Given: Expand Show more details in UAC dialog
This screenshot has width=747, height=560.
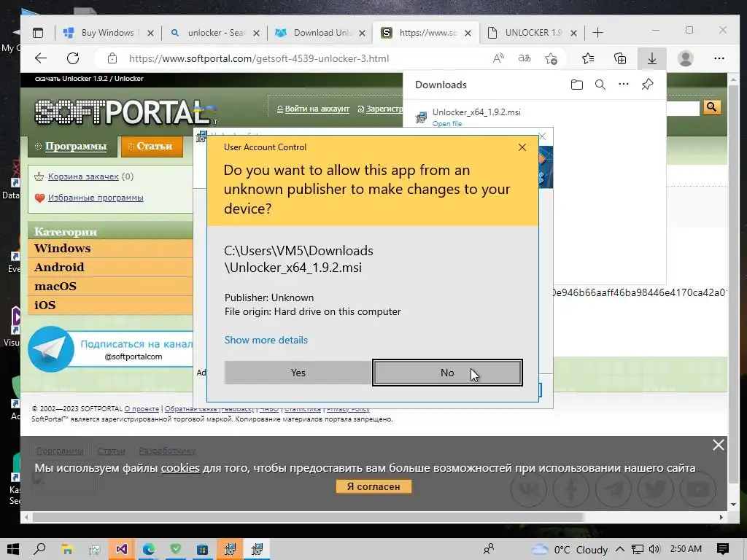Looking at the screenshot, I should point(266,340).
